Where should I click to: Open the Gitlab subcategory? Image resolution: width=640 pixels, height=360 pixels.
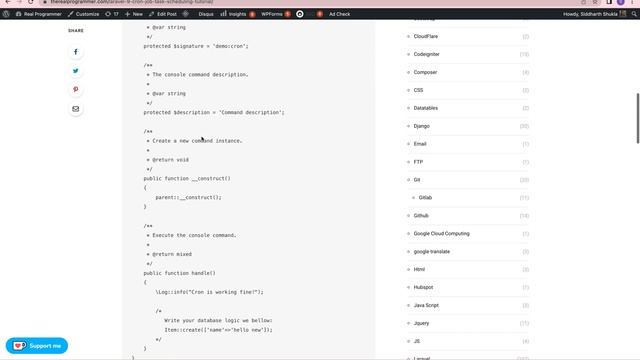click(x=425, y=198)
